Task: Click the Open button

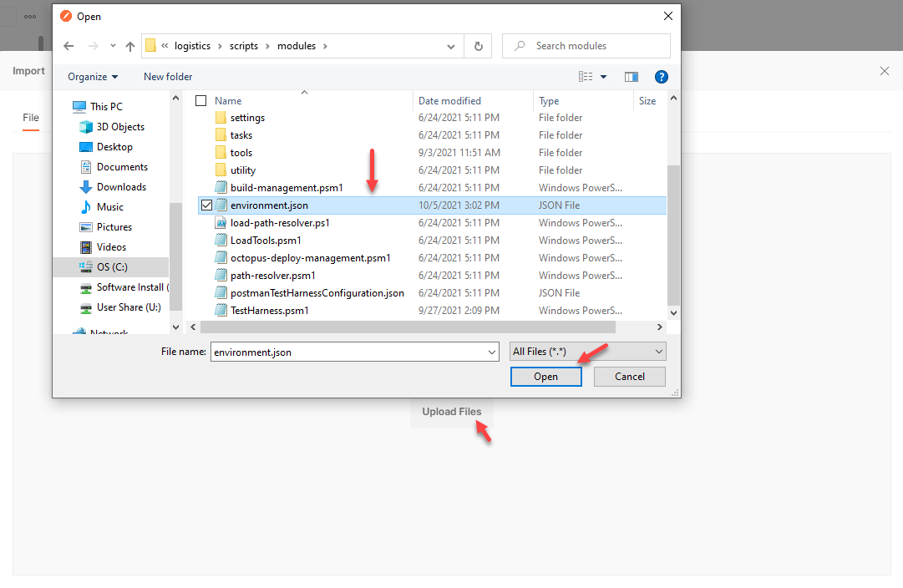Action: click(x=546, y=377)
